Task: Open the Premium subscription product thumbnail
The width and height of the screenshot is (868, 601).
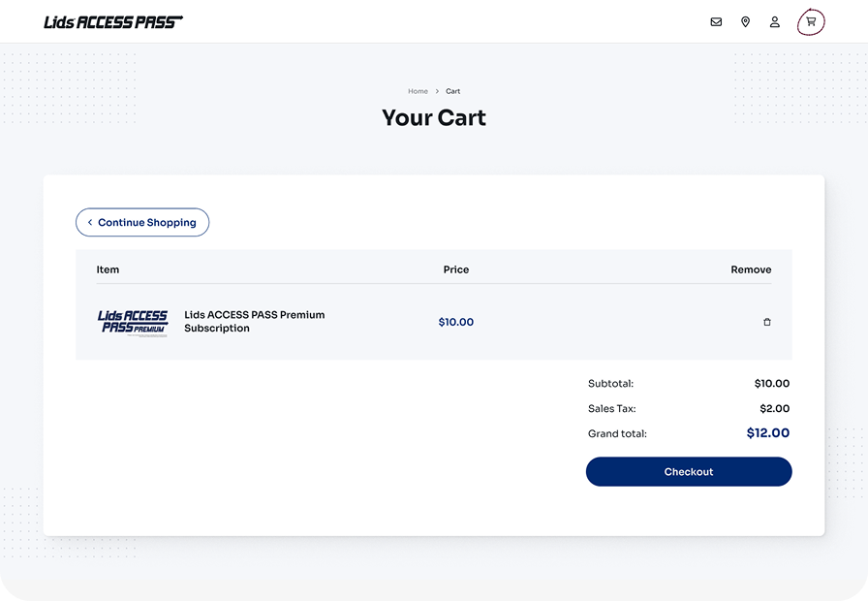Action: click(x=133, y=322)
